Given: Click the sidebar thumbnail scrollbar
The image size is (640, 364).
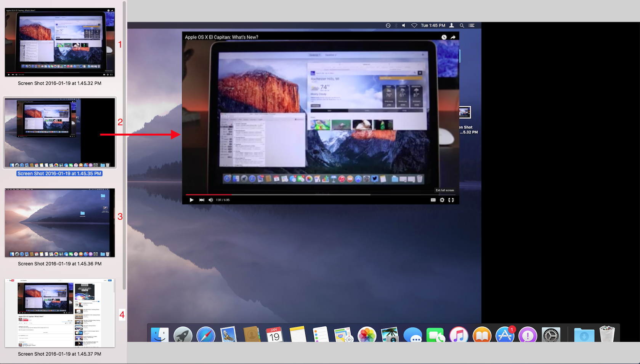Looking at the screenshot, I should 124,145.
